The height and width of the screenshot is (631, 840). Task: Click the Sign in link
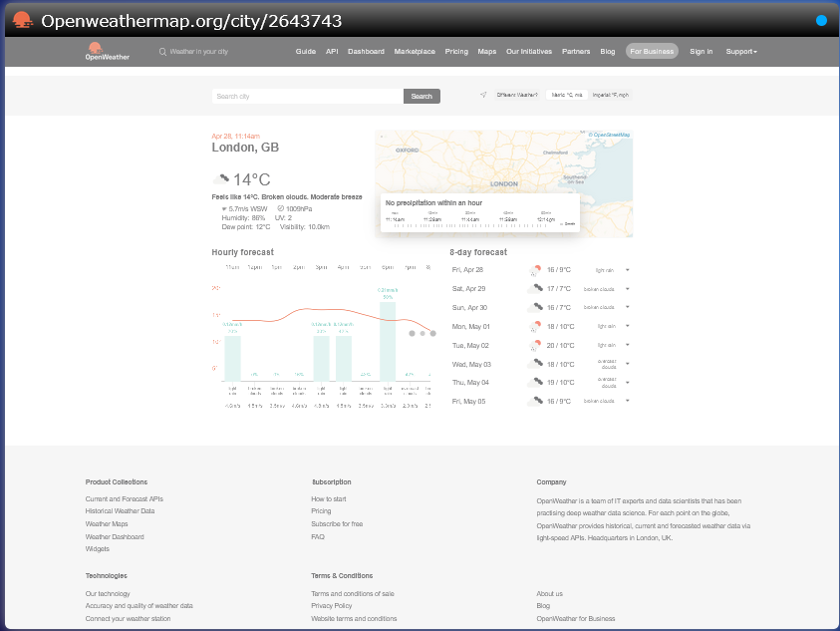[702, 51]
